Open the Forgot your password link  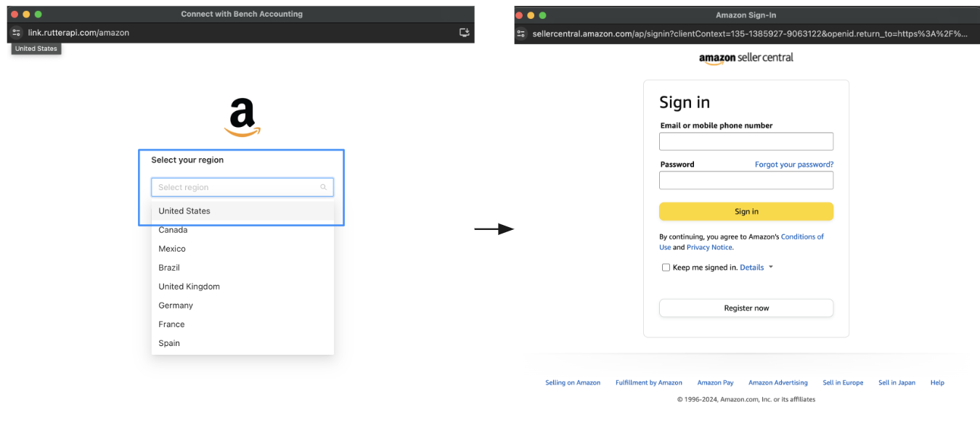(794, 165)
